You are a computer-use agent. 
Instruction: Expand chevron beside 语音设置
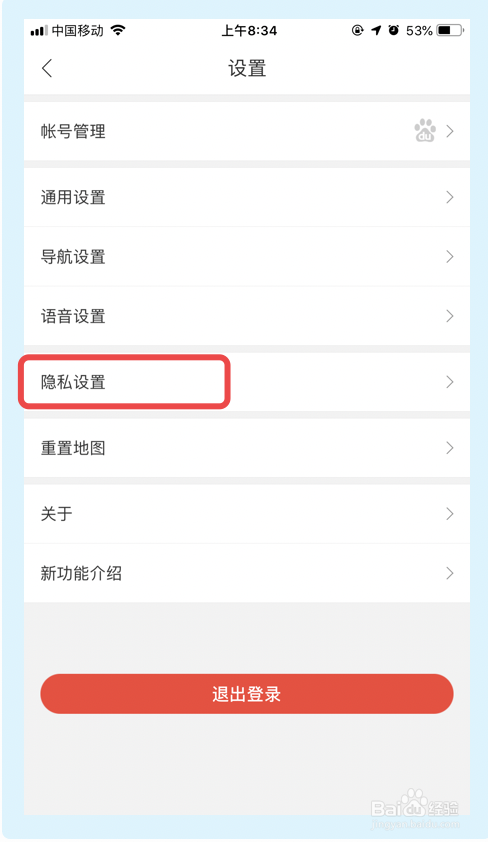450,316
